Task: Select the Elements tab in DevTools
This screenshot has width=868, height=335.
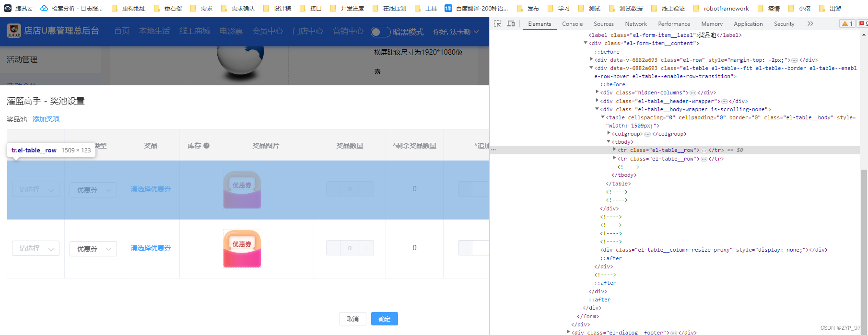Action: click(x=540, y=23)
